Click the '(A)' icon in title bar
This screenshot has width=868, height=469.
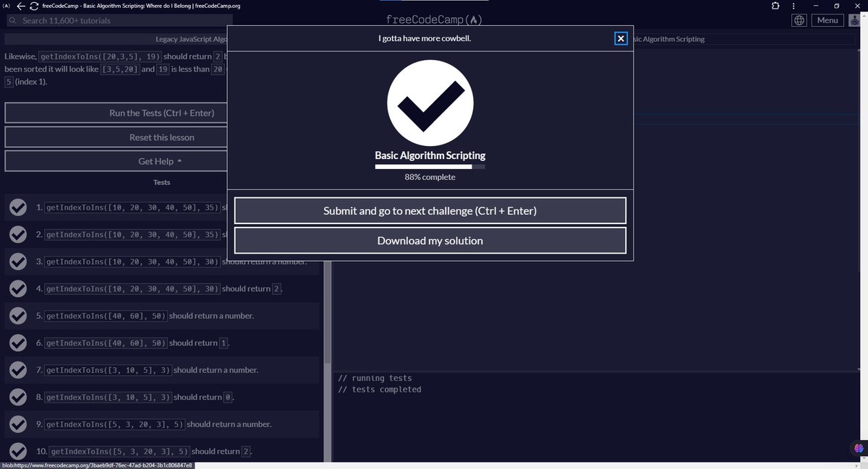tap(7, 6)
